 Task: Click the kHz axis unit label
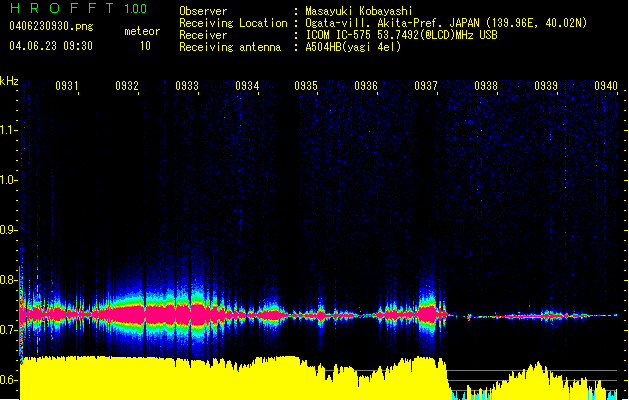[x=9, y=81]
